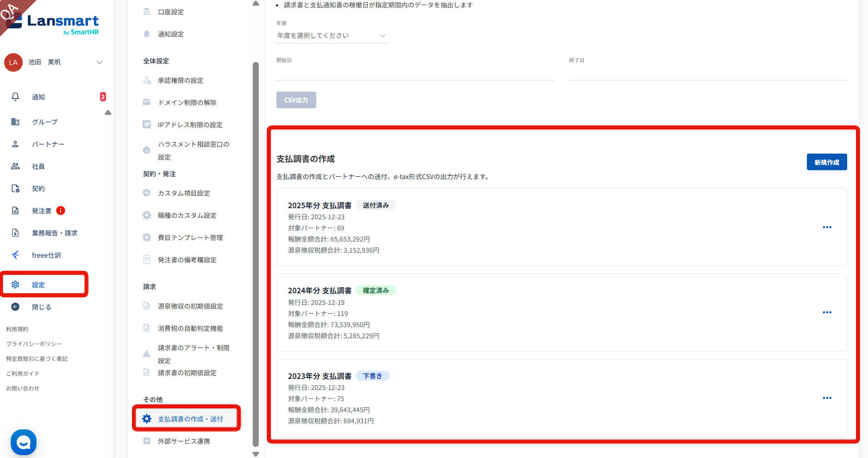The image size is (868, 458).
Task: Open the 2025年分 支払調書 card title
Action: [319, 205]
